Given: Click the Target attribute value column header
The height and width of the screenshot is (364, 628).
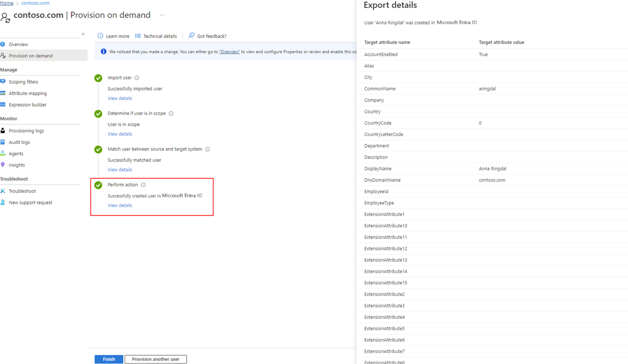Looking at the screenshot, I should [501, 42].
